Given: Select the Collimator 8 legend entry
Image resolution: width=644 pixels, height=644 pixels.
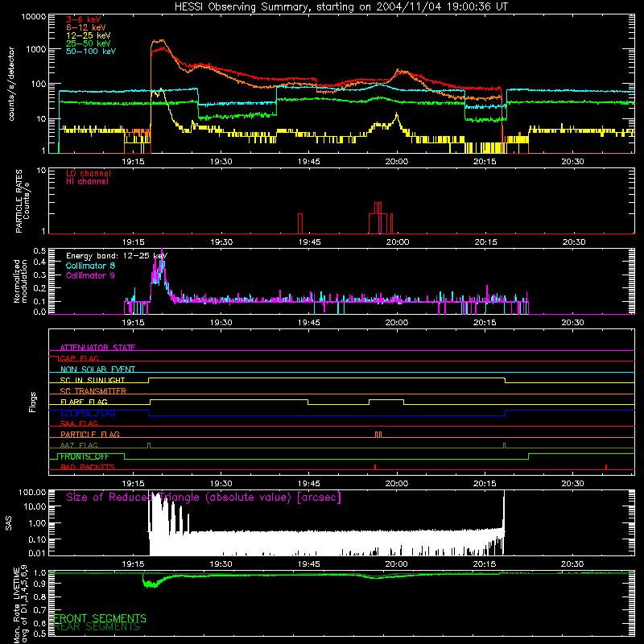Looking at the screenshot, I should pos(90,266).
